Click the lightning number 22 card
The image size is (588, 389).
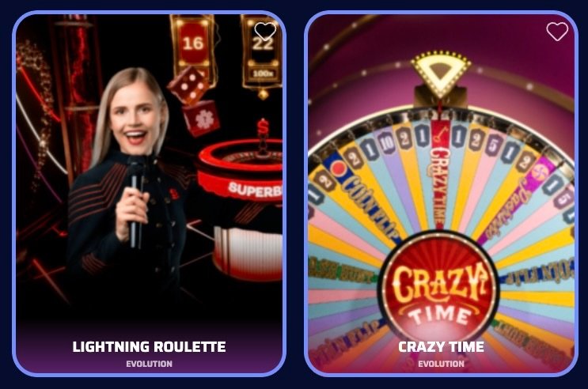262,51
